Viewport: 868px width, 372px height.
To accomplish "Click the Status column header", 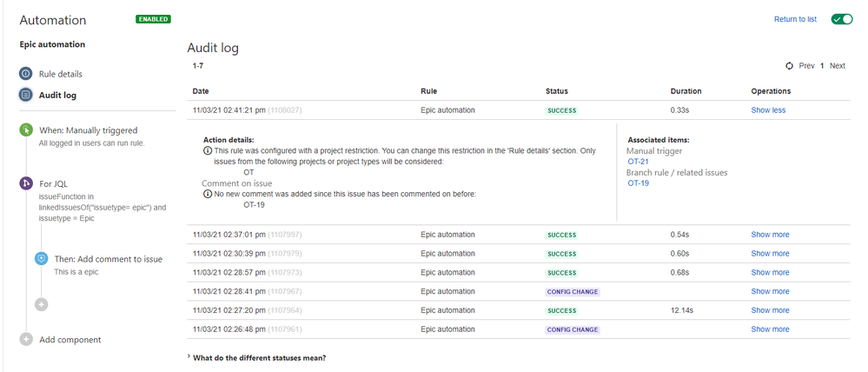I will [557, 91].
